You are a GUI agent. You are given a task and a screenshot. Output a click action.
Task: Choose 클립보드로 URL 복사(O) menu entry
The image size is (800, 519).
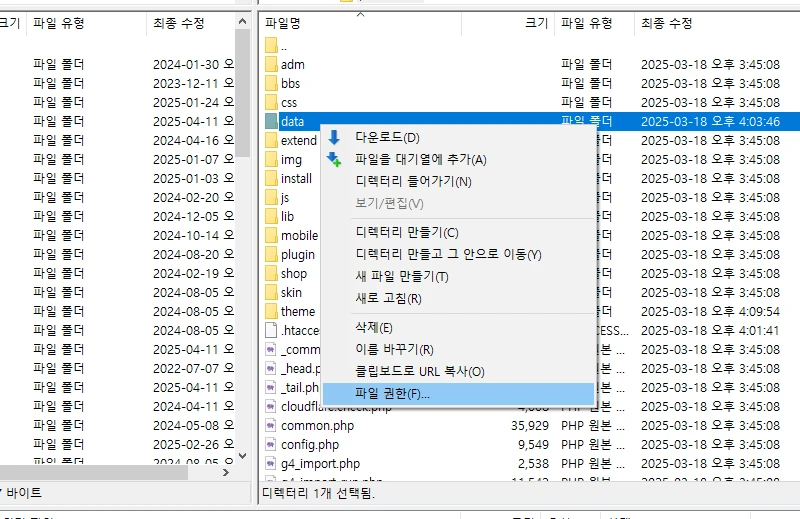(459, 371)
